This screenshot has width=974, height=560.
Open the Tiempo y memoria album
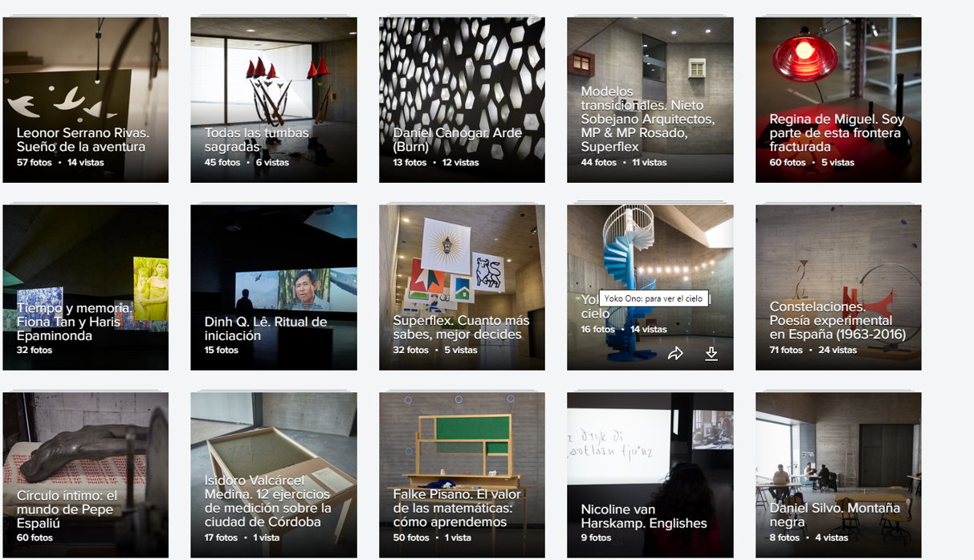pyautogui.click(x=86, y=287)
